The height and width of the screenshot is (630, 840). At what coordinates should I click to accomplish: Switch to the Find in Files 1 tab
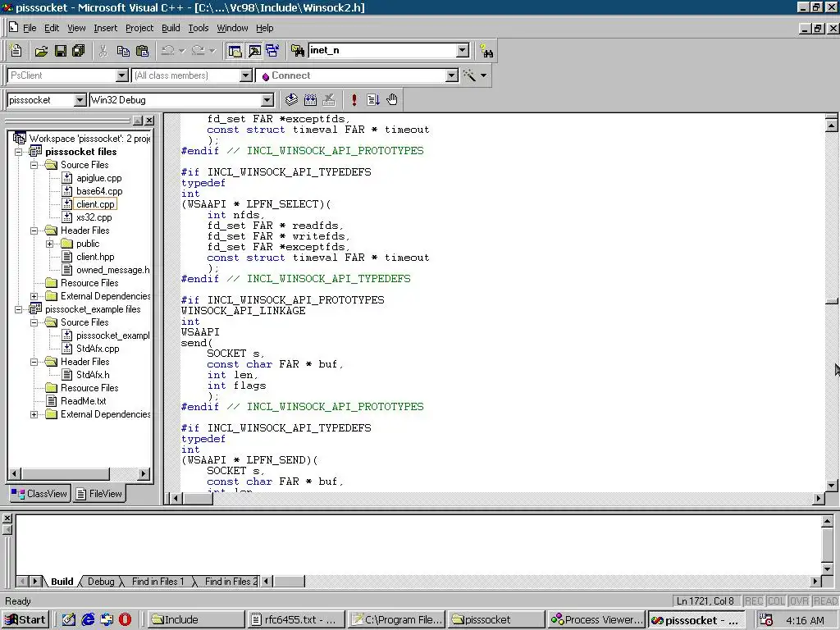point(157,582)
